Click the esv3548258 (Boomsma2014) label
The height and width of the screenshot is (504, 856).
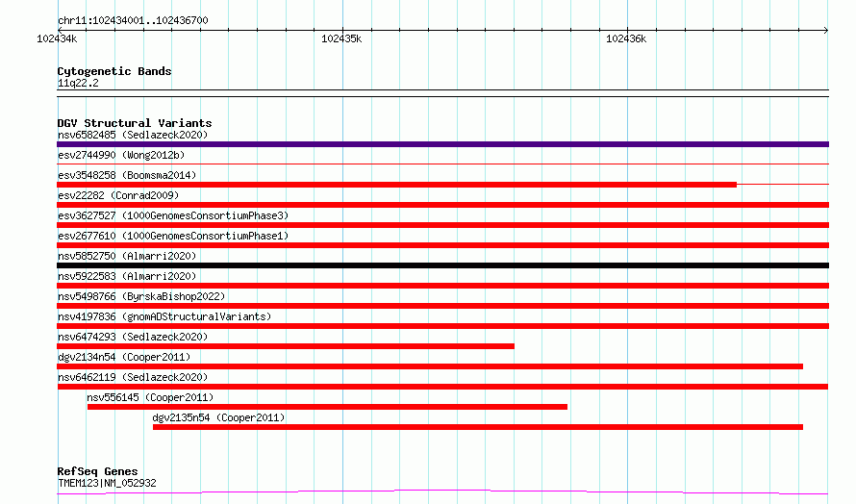(x=127, y=175)
